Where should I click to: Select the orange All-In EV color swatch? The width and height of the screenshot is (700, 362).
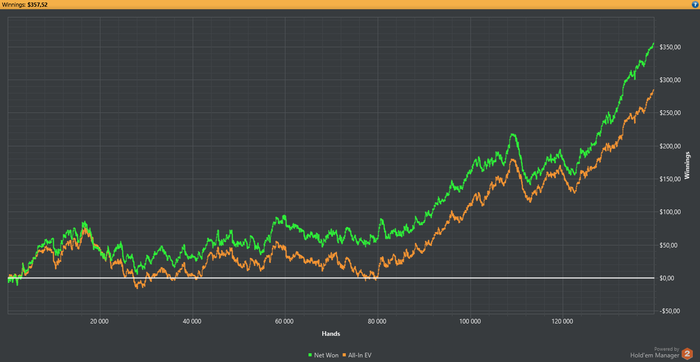tap(344, 356)
